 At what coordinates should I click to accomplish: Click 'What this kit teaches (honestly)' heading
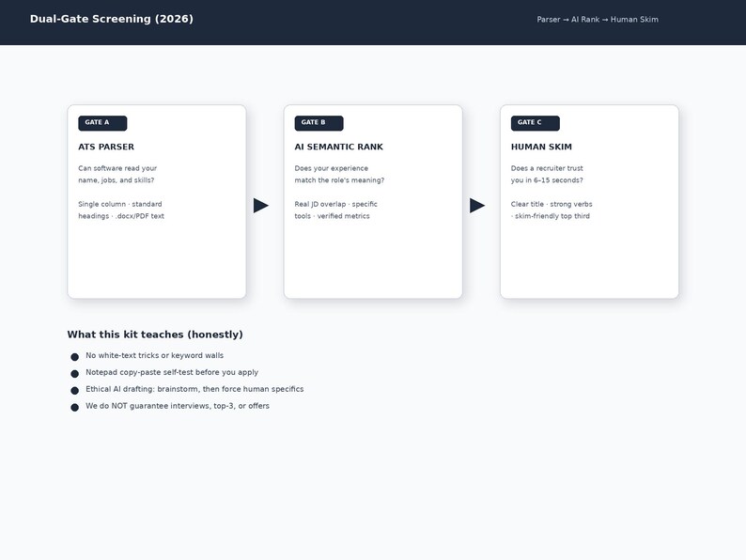click(155, 334)
